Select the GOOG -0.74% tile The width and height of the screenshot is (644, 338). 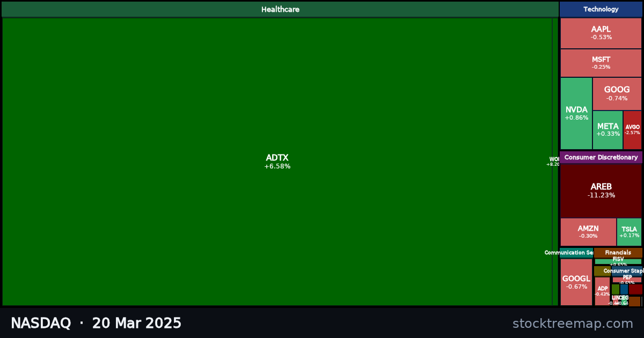[x=617, y=94]
